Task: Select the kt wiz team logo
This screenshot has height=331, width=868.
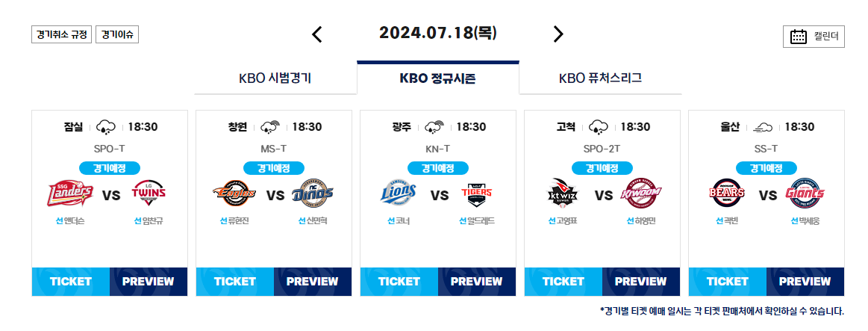Action: click(562, 193)
